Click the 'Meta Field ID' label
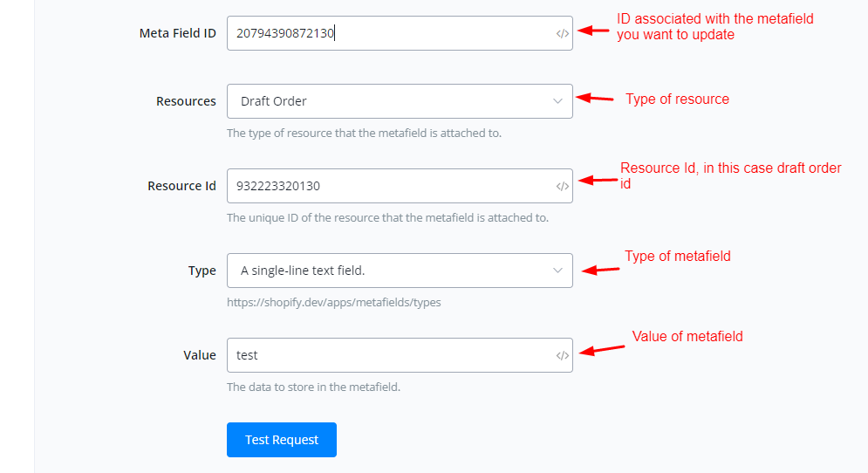The image size is (868, 473). 178,33
